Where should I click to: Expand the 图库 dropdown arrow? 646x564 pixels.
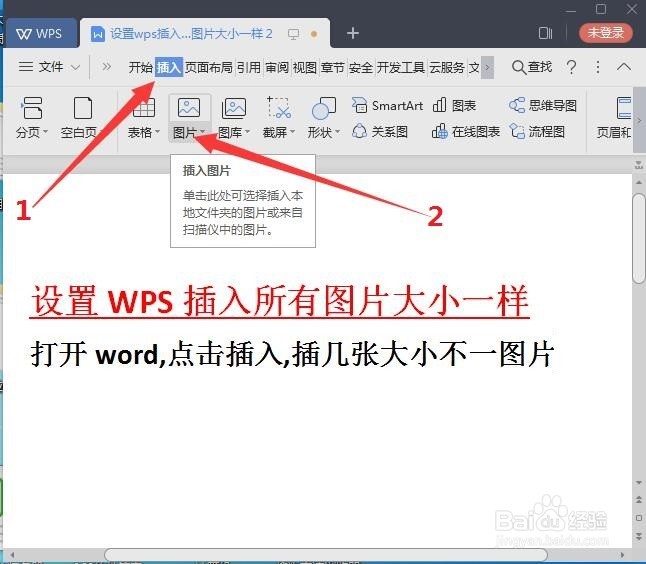[247, 132]
